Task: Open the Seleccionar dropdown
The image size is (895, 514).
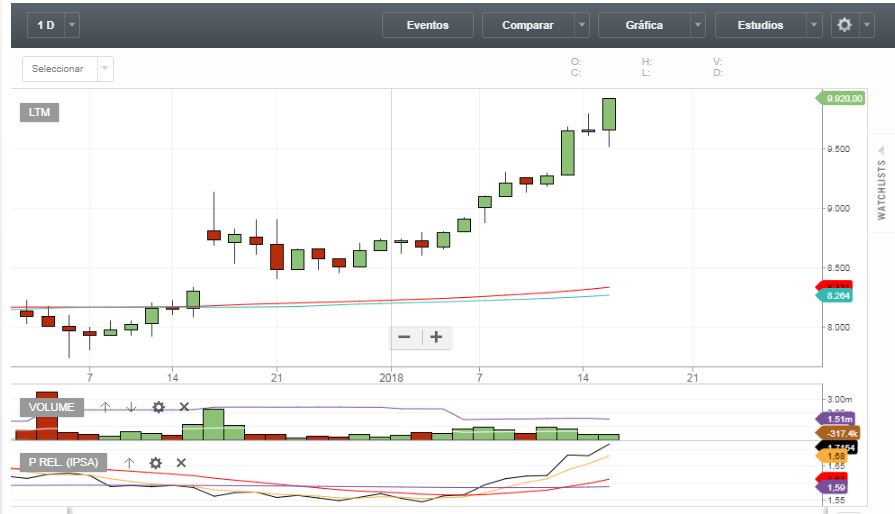Action: click(68, 69)
